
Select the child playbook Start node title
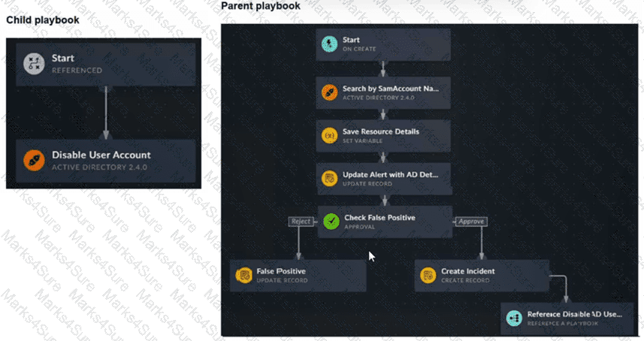(x=63, y=59)
